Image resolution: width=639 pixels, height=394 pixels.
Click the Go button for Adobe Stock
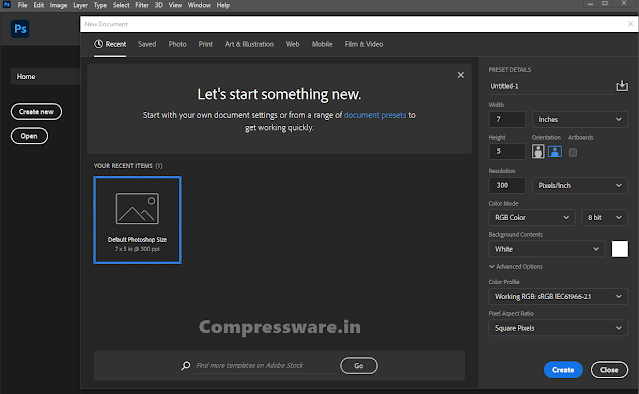[x=359, y=365]
